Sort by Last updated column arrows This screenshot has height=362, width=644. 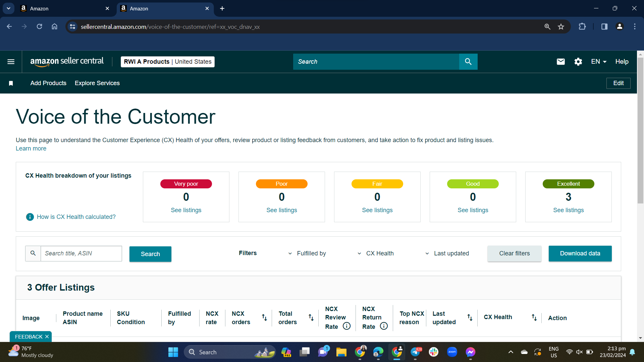pos(470,317)
